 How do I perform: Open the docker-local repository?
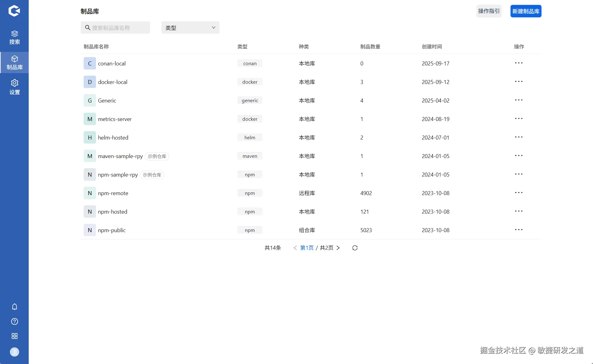[x=112, y=82]
